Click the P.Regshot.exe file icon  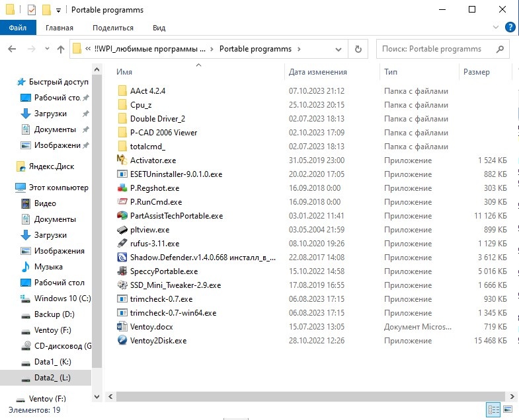pos(122,188)
